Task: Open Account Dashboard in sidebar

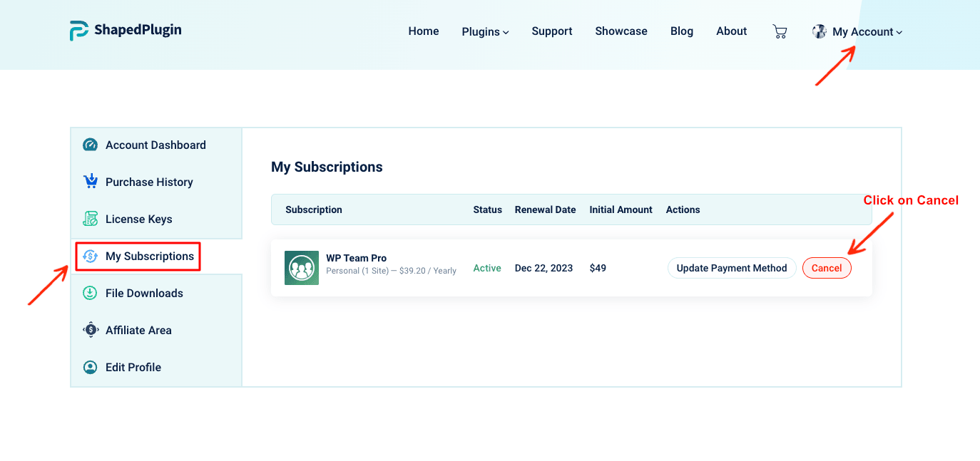Action: 156,145
